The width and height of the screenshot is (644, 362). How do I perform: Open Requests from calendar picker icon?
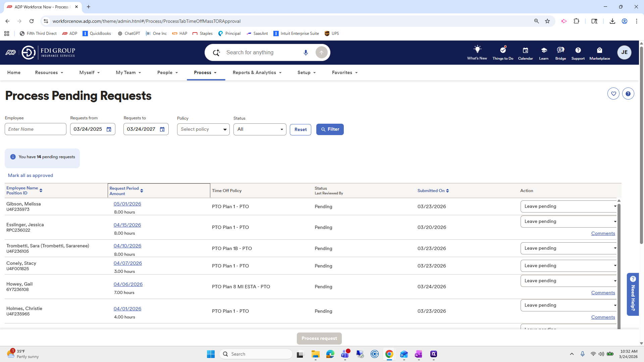point(109,129)
